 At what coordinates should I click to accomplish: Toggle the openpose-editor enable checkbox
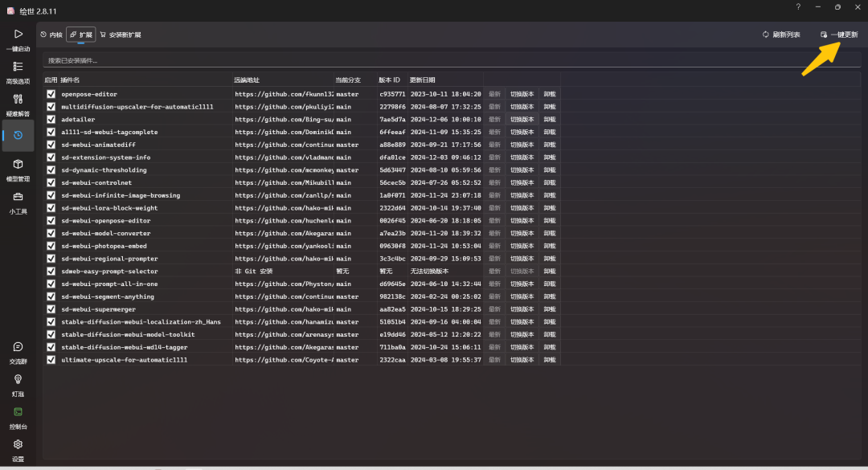pos(51,94)
